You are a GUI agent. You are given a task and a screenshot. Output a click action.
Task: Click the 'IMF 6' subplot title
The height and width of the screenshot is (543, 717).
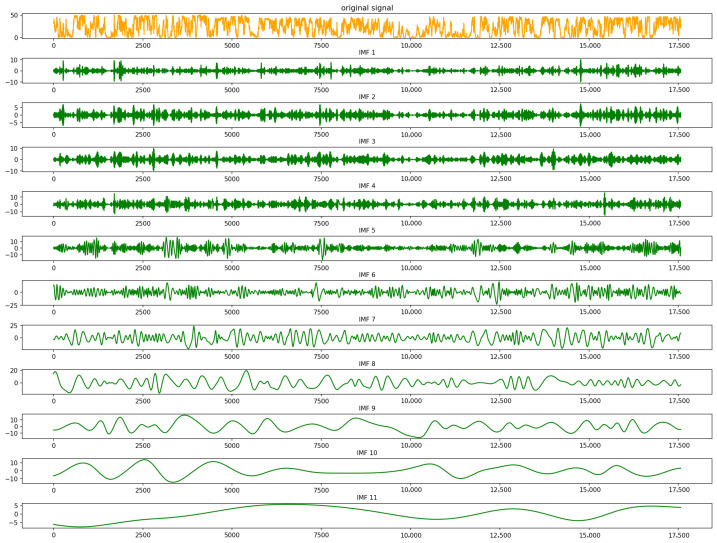(367, 274)
